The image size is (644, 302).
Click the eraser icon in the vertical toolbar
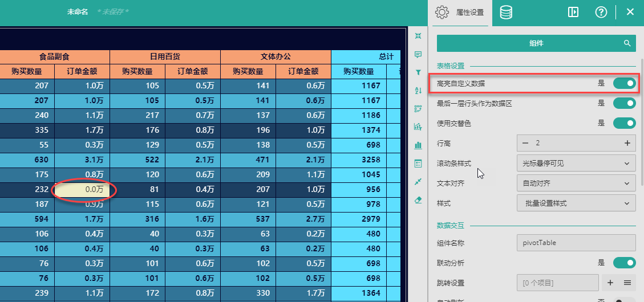[418, 200]
